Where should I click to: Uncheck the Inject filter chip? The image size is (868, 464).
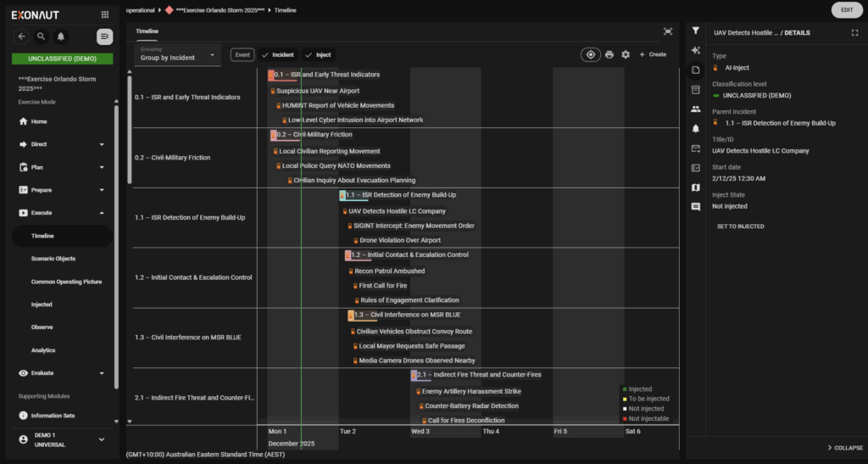tap(318, 54)
